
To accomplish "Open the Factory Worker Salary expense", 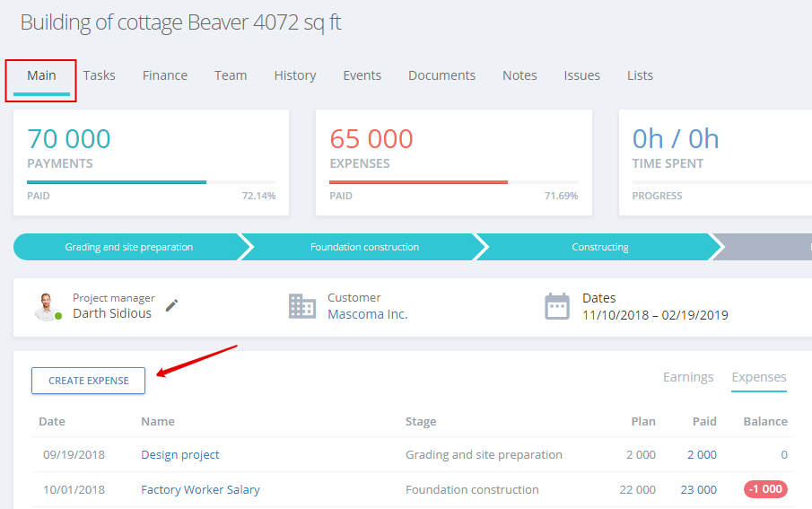I will pyautogui.click(x=200, y=489).
